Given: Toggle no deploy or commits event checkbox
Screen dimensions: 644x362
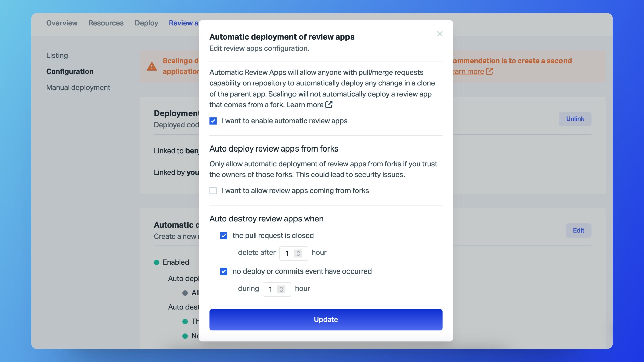Looking at the screenshot, I should [224, 271].
